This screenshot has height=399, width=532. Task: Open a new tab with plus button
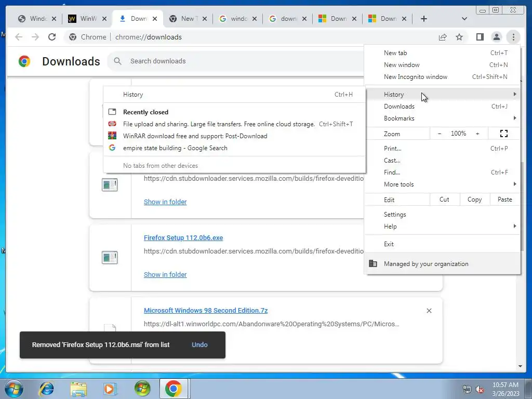424,19
